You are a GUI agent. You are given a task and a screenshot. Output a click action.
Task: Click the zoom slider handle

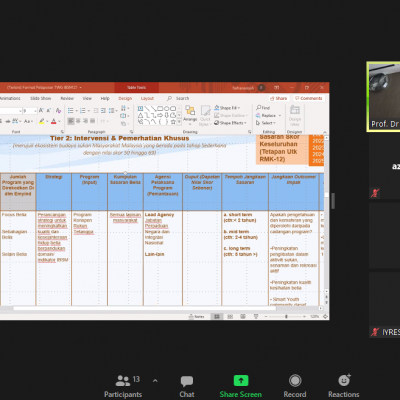coord(286,316)
